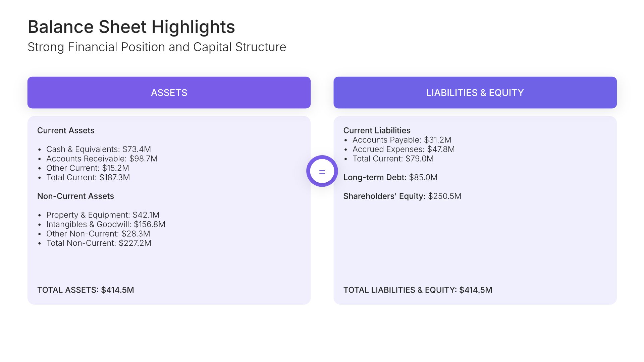Click the Cash & Equivalents line item
Image resolution: width=644 pixels, height=362 pixels.
(x=99, y=149)
